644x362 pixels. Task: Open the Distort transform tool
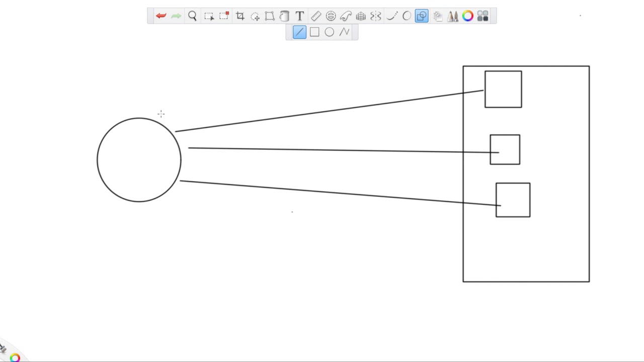click(x=270, y=16)
